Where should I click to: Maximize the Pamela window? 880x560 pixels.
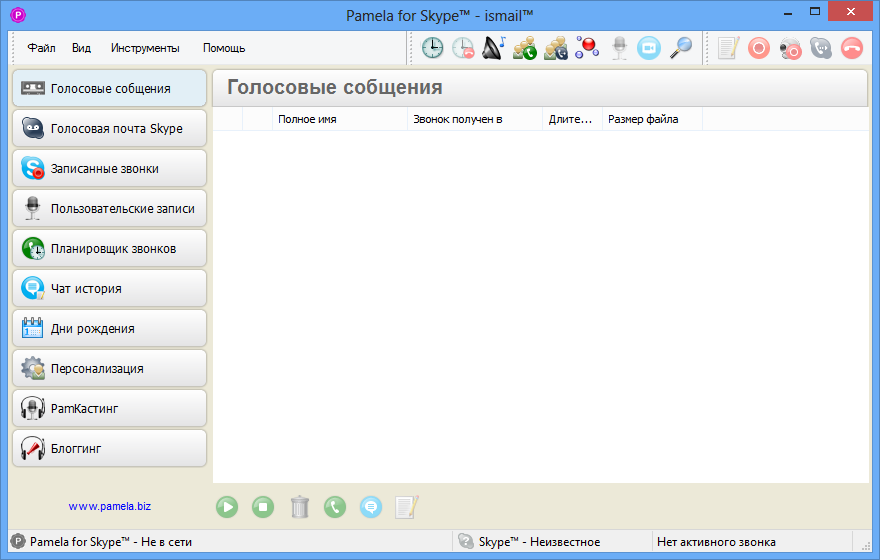coord(815,12)
